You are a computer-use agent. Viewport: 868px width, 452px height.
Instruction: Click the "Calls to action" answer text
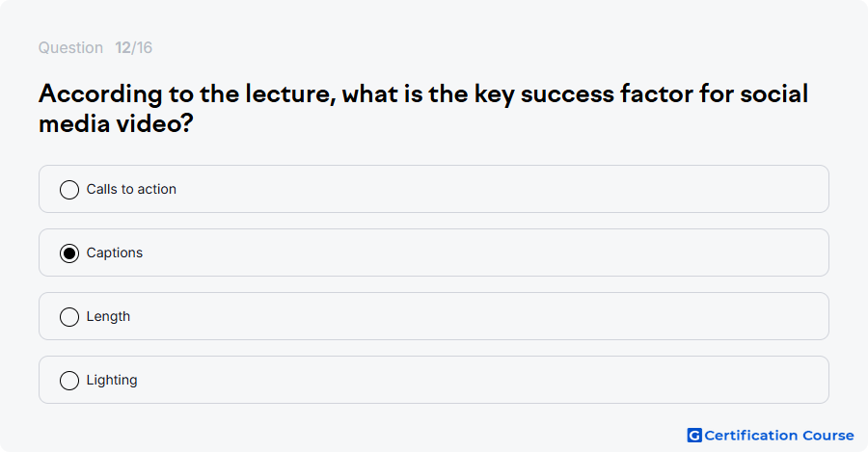[x=131, y=189]
